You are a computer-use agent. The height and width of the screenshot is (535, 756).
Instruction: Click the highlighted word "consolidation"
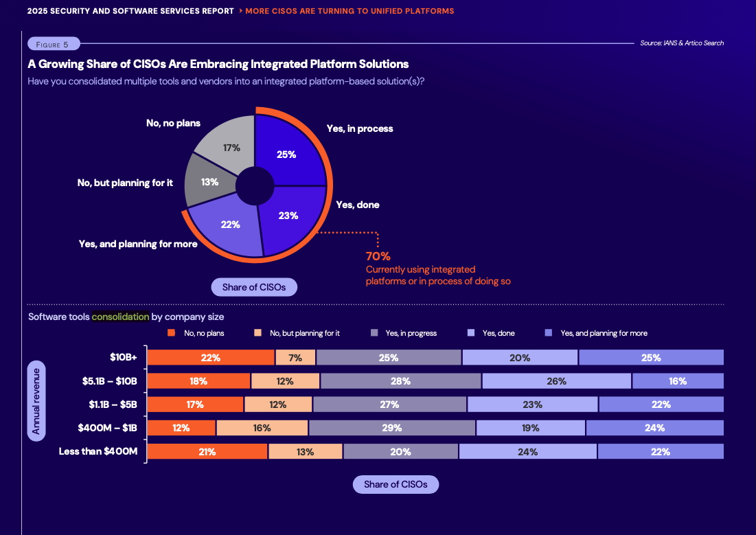coord(120,317)
